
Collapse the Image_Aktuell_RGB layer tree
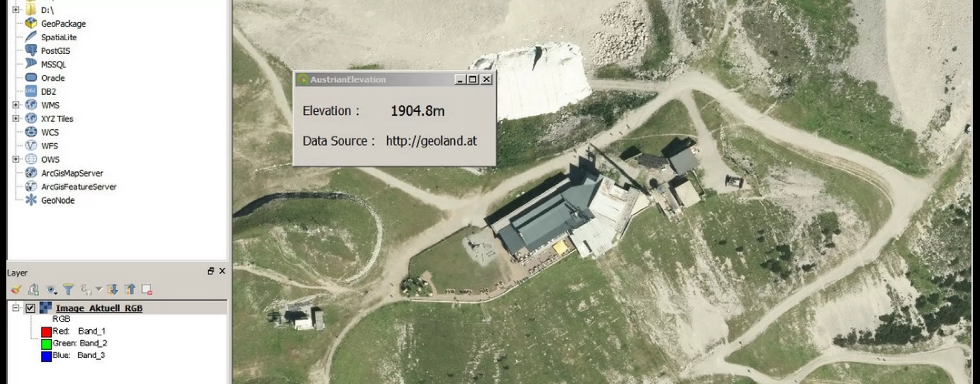point(16,308)
